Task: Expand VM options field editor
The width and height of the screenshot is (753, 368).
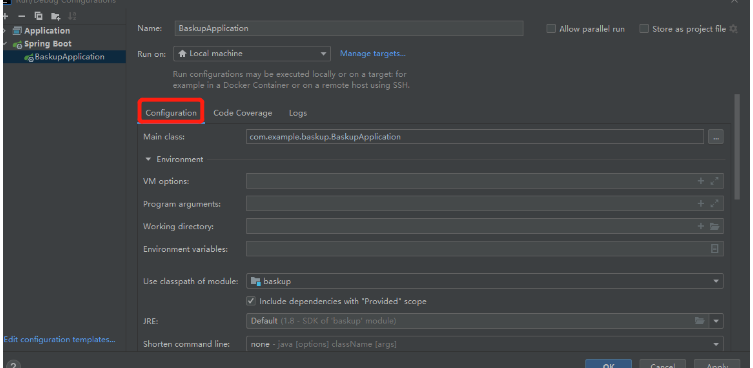Action: pos(715,181)
